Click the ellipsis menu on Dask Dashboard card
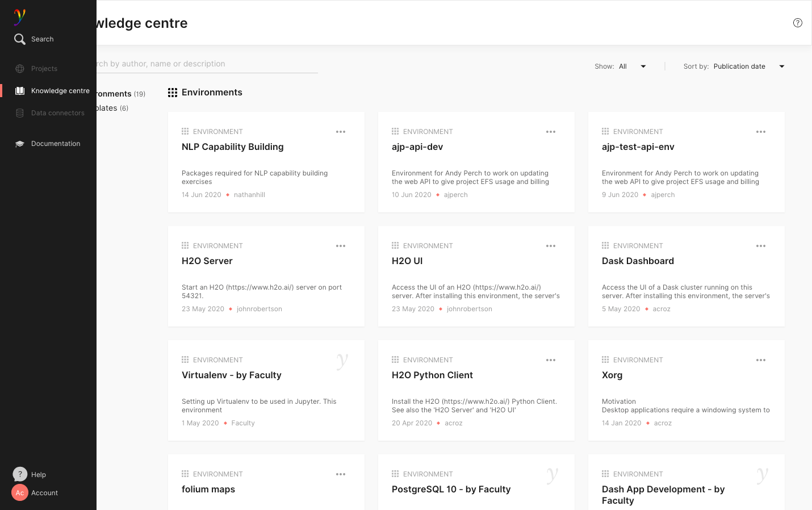This screenshot has width=812, height=510. pos(761,246)
